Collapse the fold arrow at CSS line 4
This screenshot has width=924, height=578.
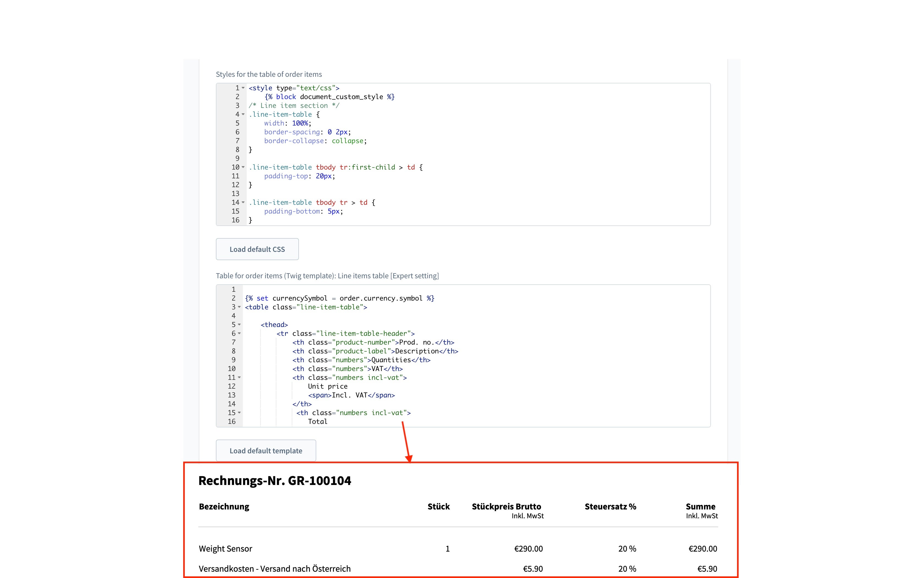pos(243,114)
